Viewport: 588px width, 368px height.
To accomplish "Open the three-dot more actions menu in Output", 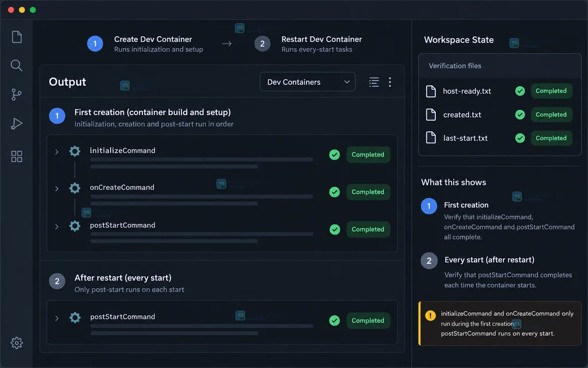I will tap(390, 82).
